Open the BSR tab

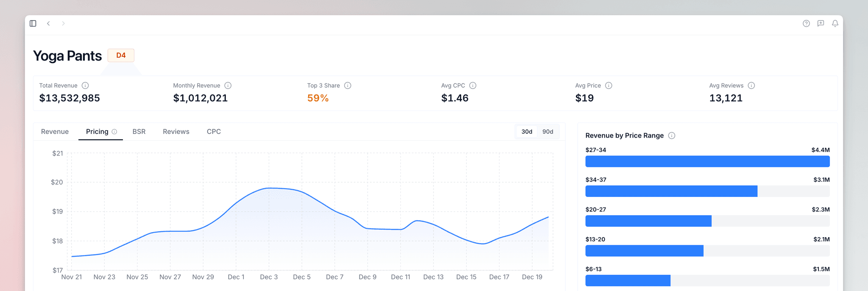(x=139, y=132)
